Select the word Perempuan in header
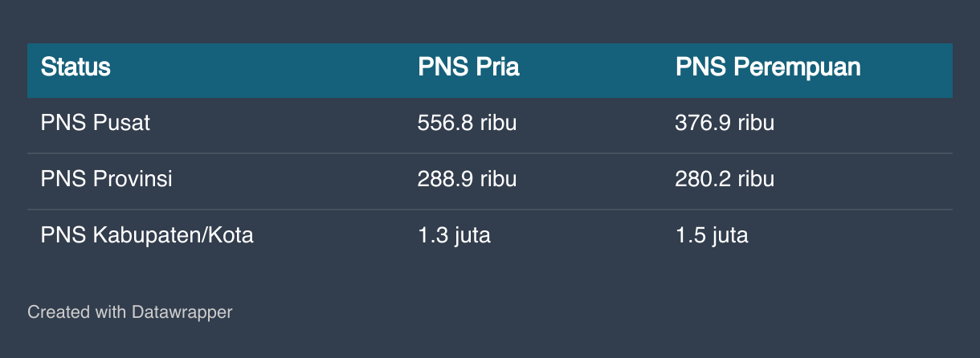The height and width of the screenshot is (358, 980). click(798, 67)
